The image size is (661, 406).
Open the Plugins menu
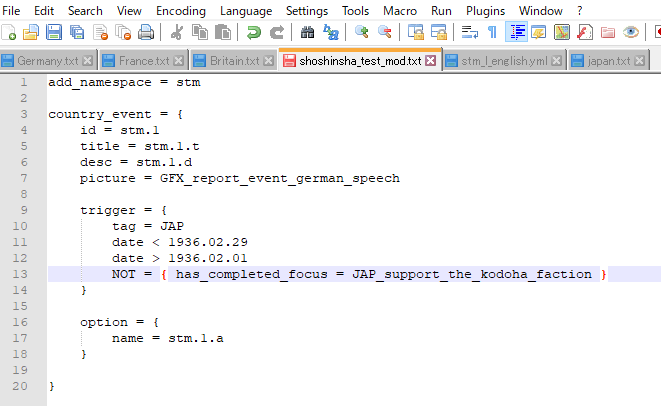pyautogui.click(x=485, y=11)
